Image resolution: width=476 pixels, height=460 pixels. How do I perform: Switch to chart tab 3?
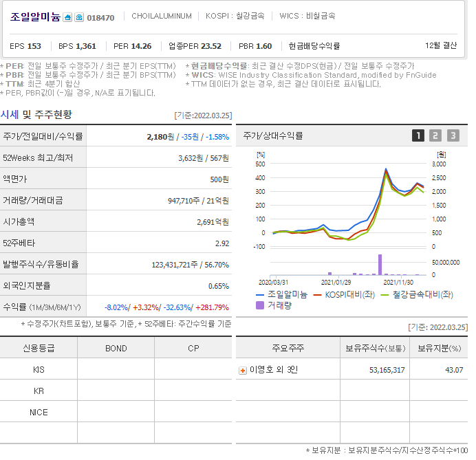(453, 135)
